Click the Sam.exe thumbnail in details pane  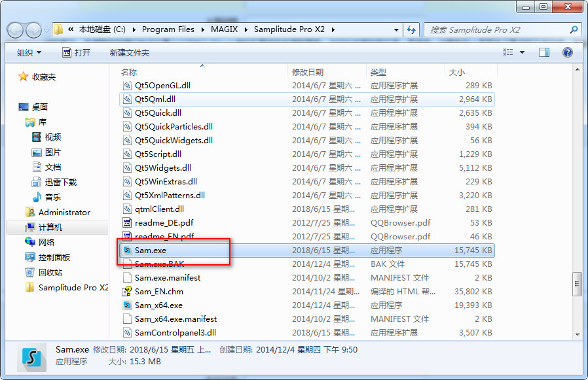pos(31,358)
